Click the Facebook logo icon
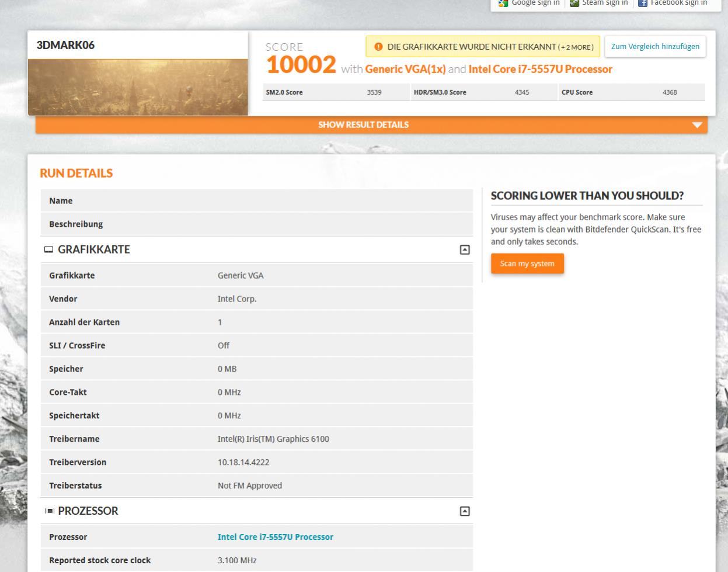This screenshot has height=572, width=728. coord(642,3)
